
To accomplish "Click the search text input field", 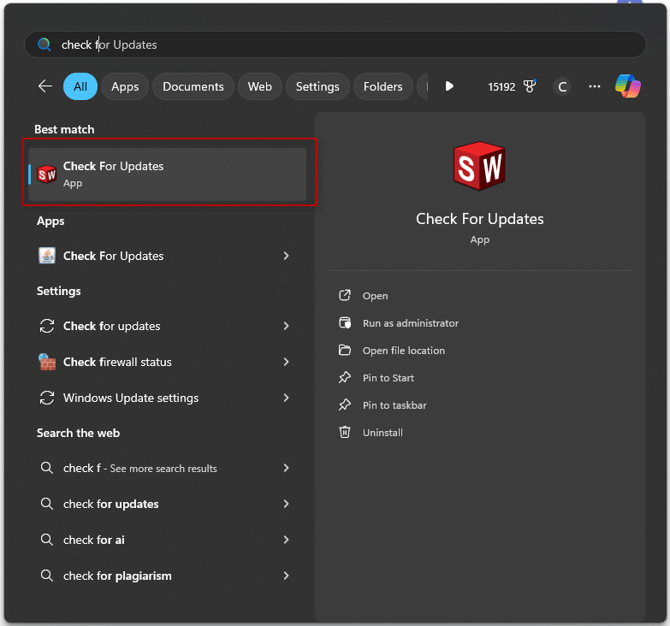I will coord(340,45).
